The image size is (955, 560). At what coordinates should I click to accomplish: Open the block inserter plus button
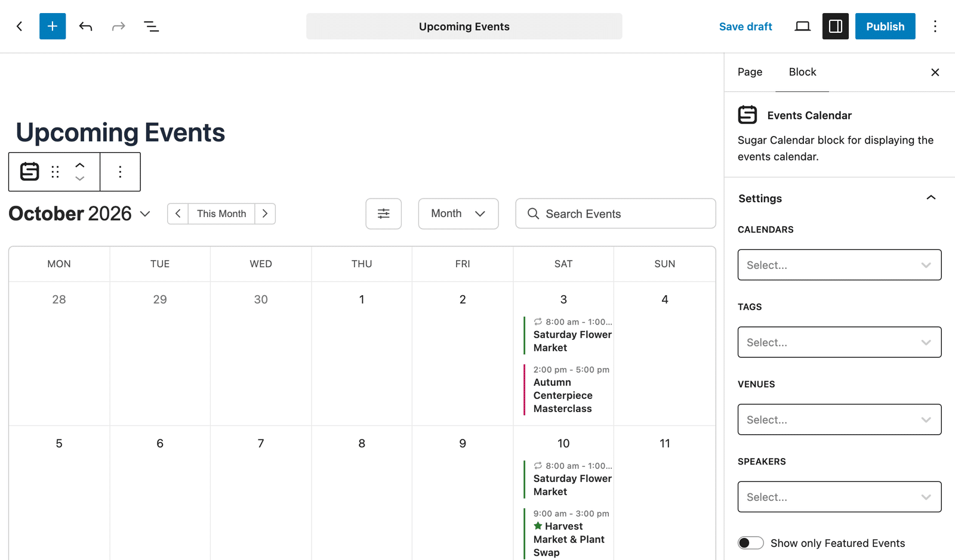coord(53,26)
